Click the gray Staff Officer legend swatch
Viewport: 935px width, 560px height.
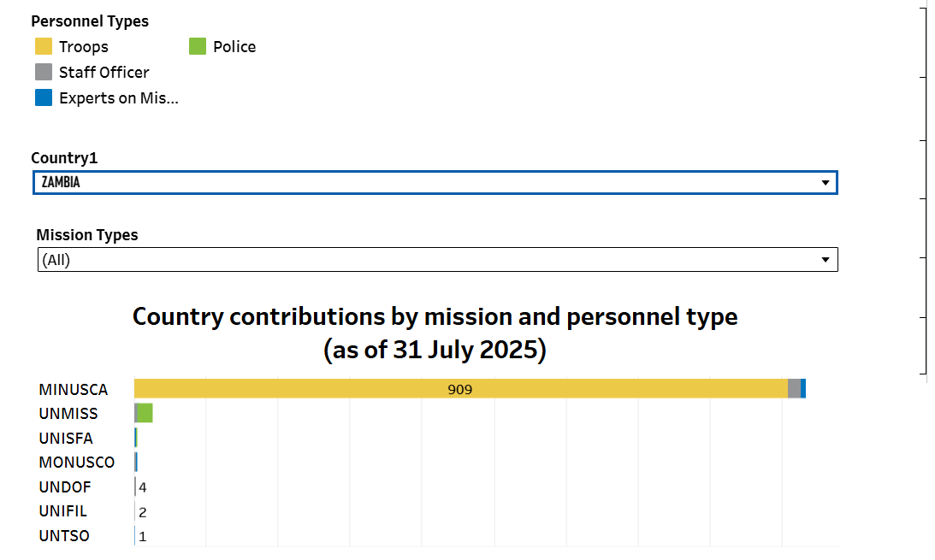click(x=44, y=72)
